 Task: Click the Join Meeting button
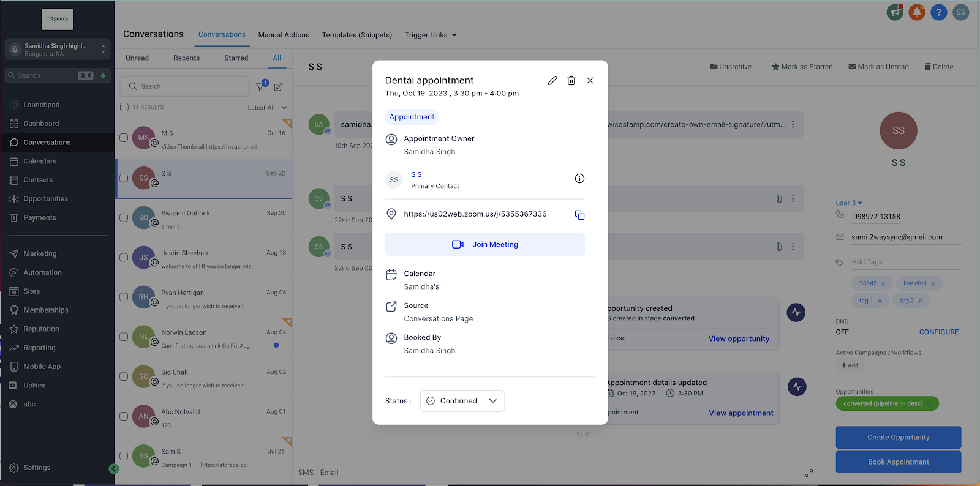click(484, 244)
